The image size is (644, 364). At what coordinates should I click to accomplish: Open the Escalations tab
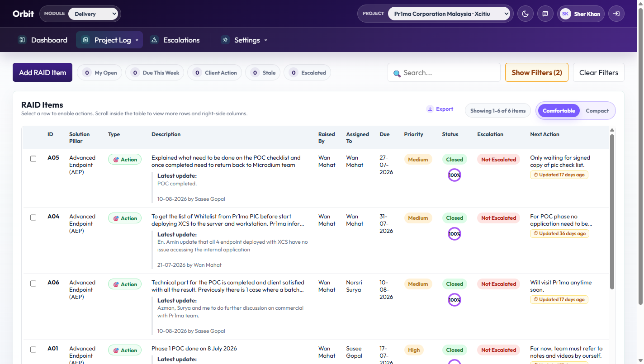point(175,40)
